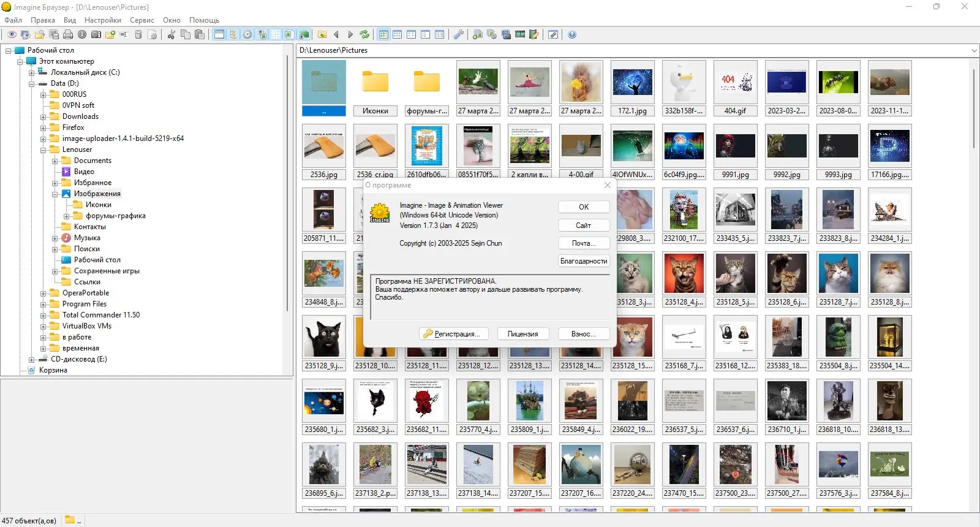
Task: Click the rename text-cursor toolbar icon
Action: click(x=124, y=34)
